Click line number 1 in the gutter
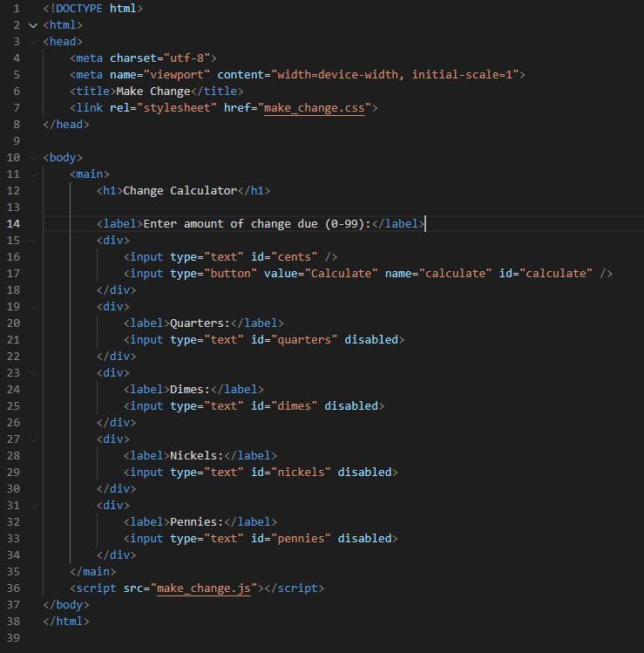The width and height of the screenshot is (644, 653). pos(17,9)
